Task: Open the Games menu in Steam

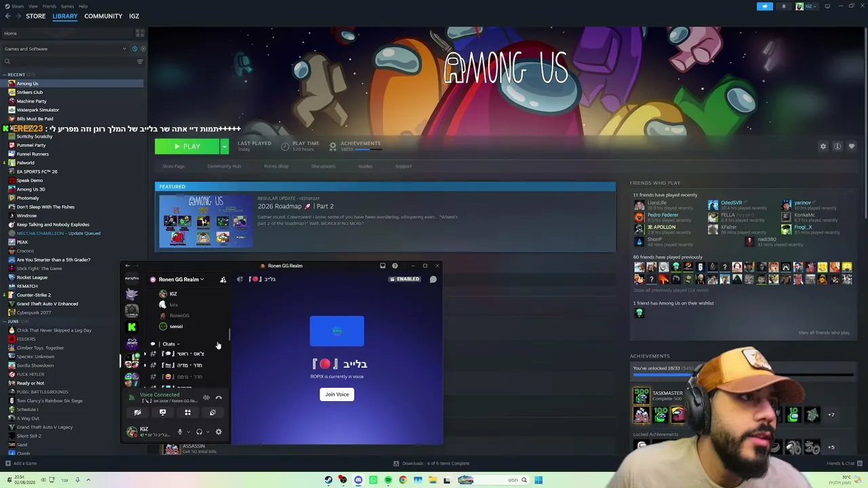Action: [67, 6]
